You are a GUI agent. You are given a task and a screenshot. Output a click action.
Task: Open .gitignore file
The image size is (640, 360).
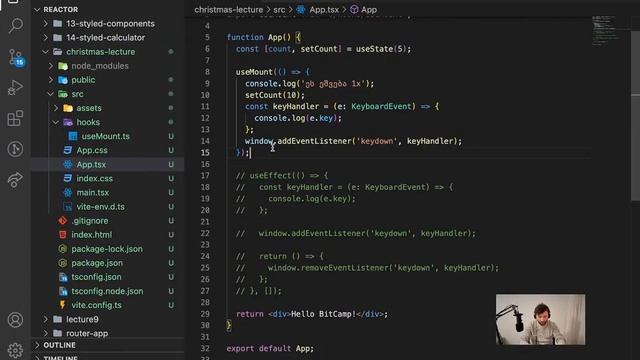click(90, 221)
